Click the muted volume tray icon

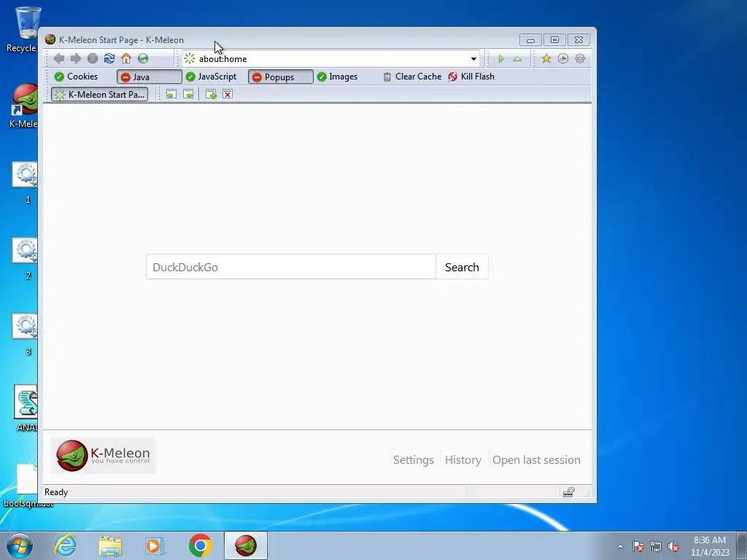(673, 546)
